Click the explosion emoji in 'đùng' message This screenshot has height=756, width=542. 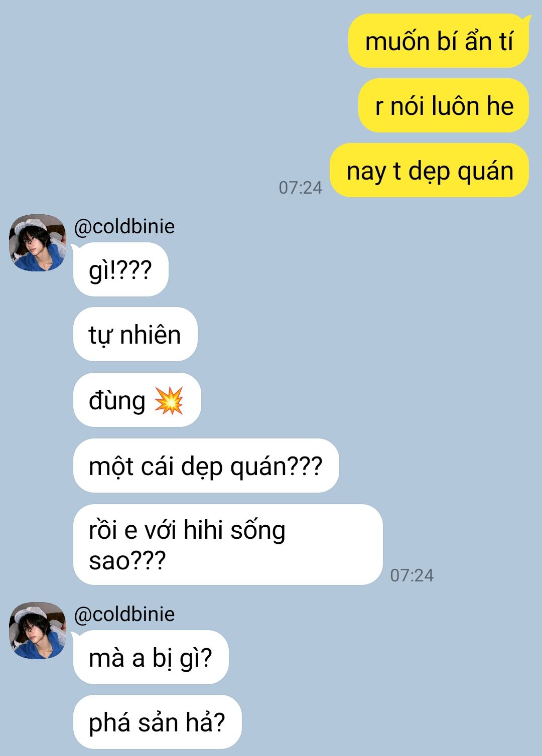pyautogui.click(x=169, y=400)
